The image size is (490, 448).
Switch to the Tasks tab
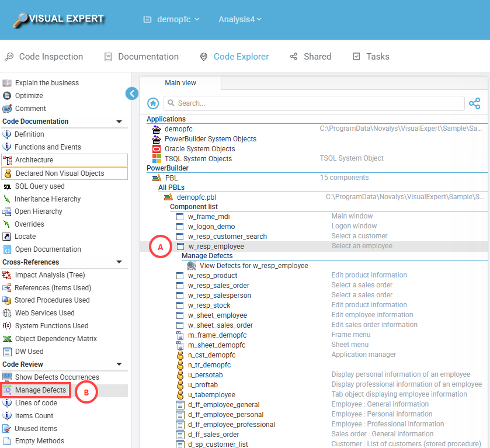click(371, 57)
